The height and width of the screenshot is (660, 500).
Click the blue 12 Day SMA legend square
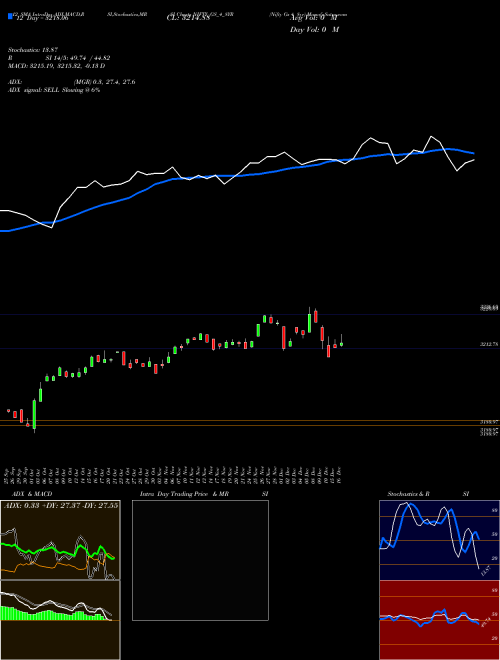point(10,17)
